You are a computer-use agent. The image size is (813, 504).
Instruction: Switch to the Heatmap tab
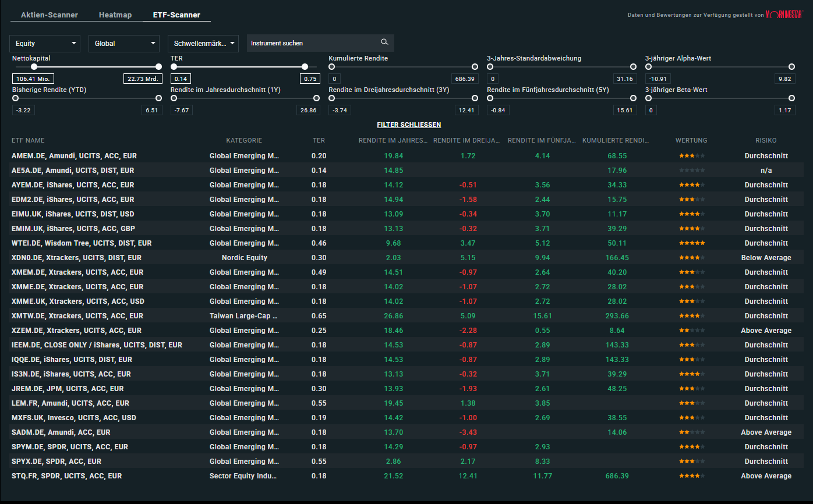tap(115, 15)
